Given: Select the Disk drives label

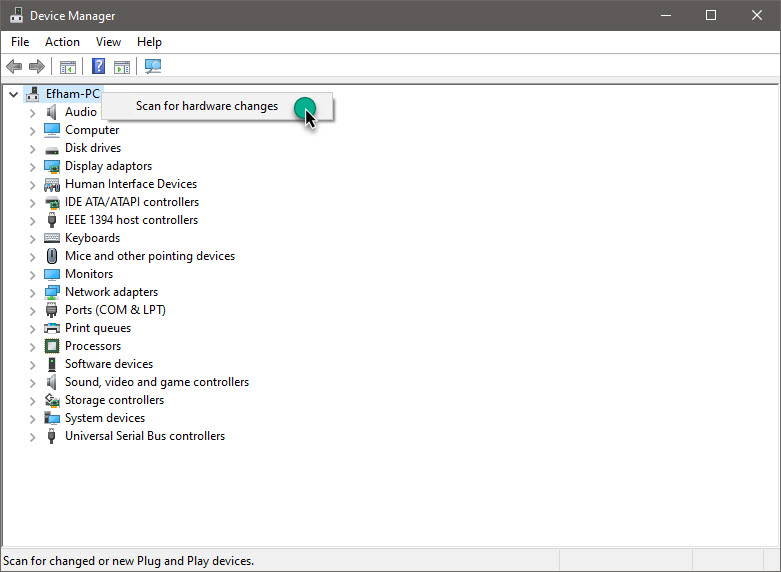Looking at the screenshot, I should [x=93, y=148].
